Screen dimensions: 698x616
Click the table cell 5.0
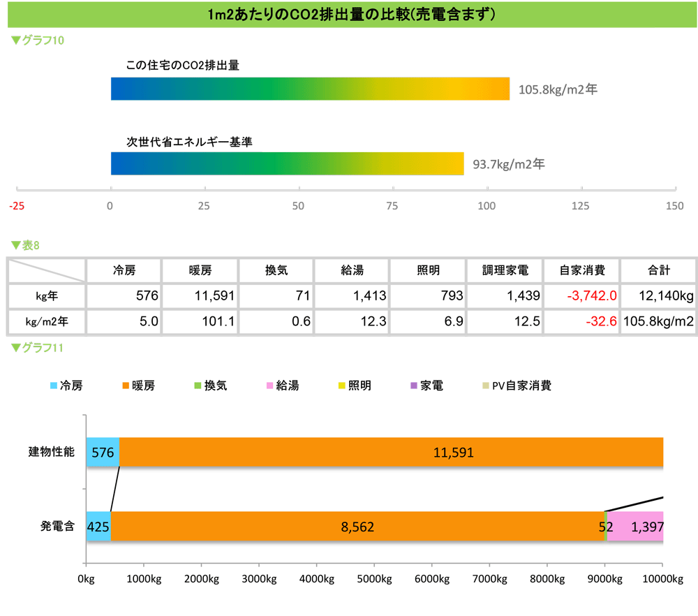[x=124, y=321]
